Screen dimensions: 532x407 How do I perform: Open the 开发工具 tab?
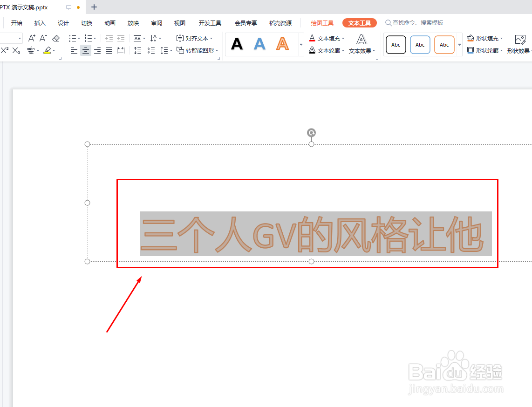(x=210, y=23)
